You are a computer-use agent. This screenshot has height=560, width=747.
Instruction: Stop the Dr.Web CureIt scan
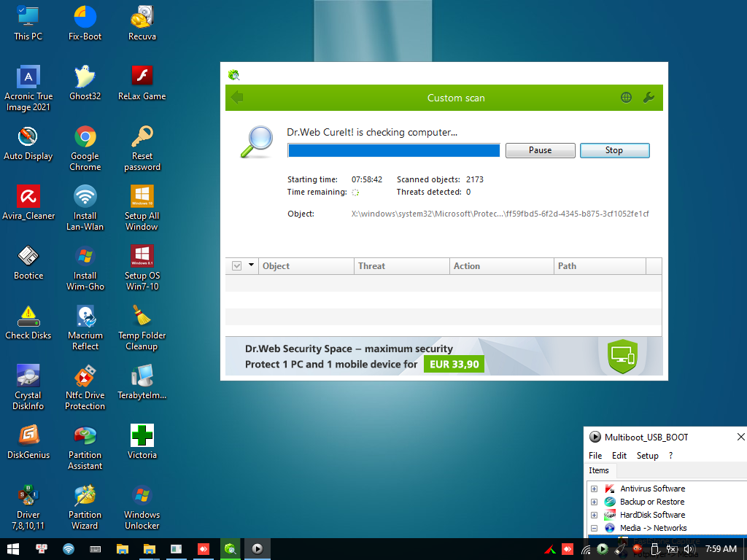(x=614, y=150)
